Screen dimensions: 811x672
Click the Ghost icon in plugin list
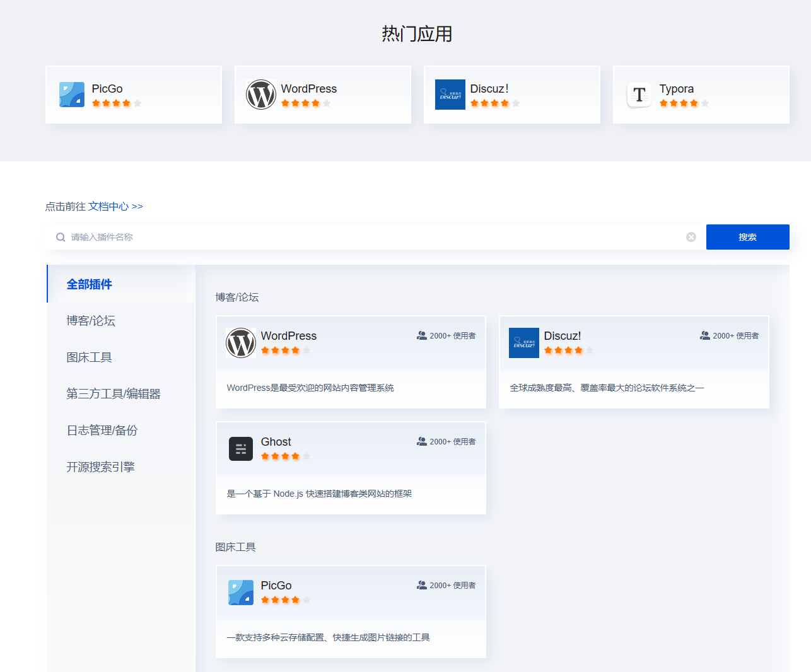point(241,449)
